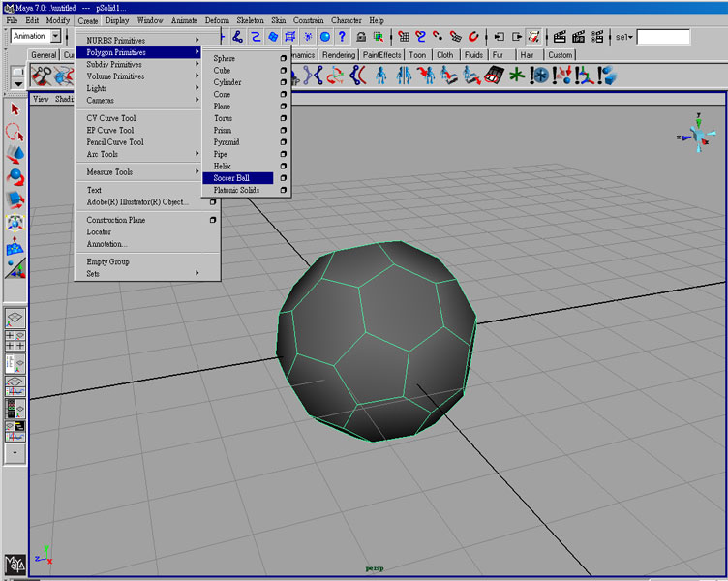The image size is (728, 581).
Task: Click the outputs from selected object icon
Action: click(517, 36)
